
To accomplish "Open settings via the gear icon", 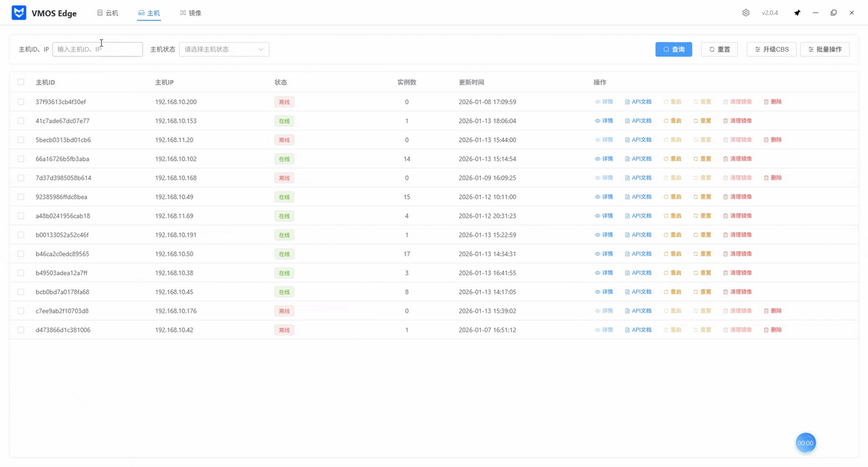I will tap(746, 13).
